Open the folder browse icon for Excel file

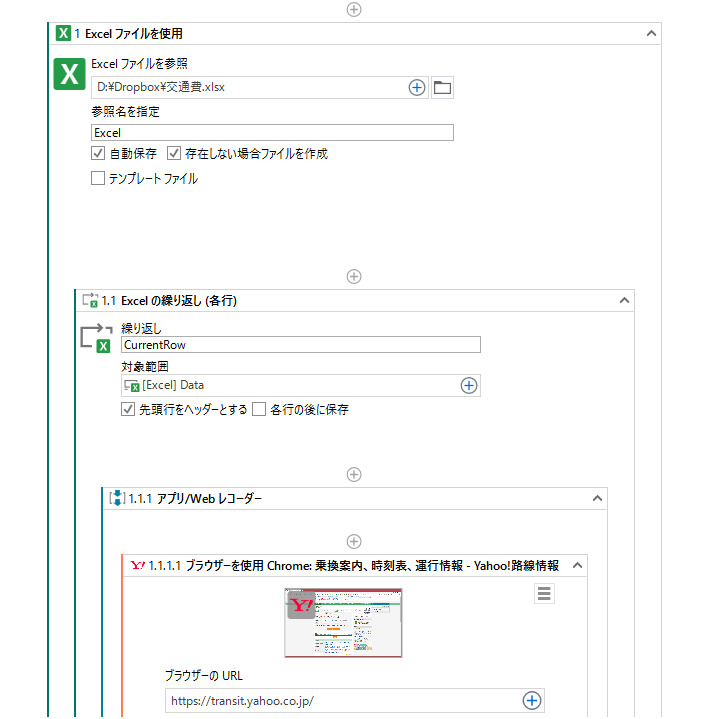(x=442, y=87)
